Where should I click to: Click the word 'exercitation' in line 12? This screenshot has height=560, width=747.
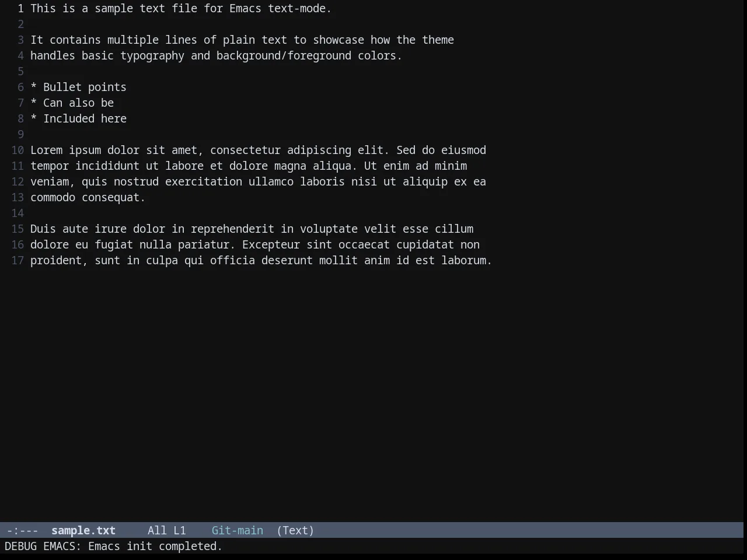coord(204,181)
